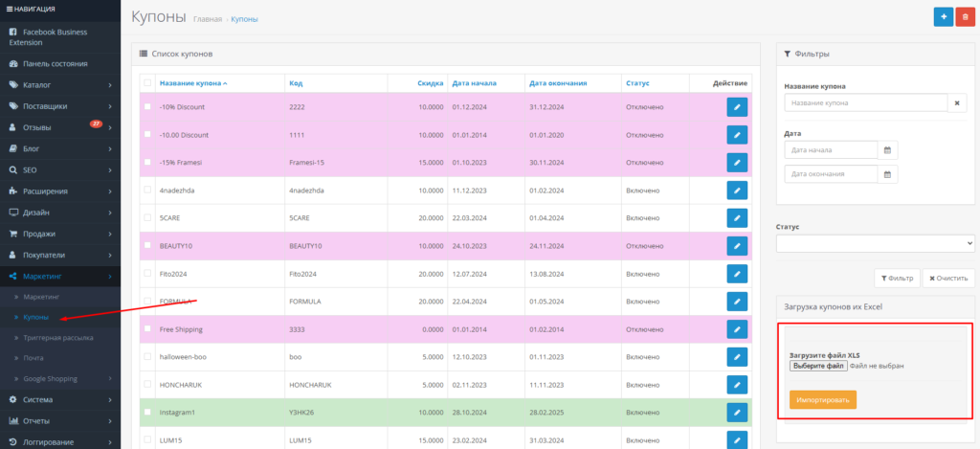Screen dimensions: 980x449
Task: Click the Выберите файл file chooser button
Action: 817,366
